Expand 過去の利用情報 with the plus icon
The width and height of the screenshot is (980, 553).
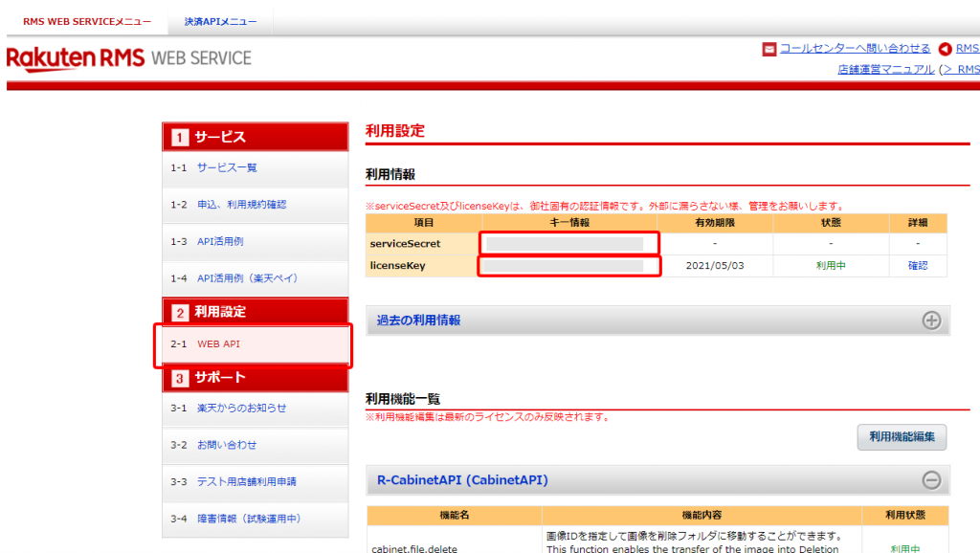click(x=931, y=321)
